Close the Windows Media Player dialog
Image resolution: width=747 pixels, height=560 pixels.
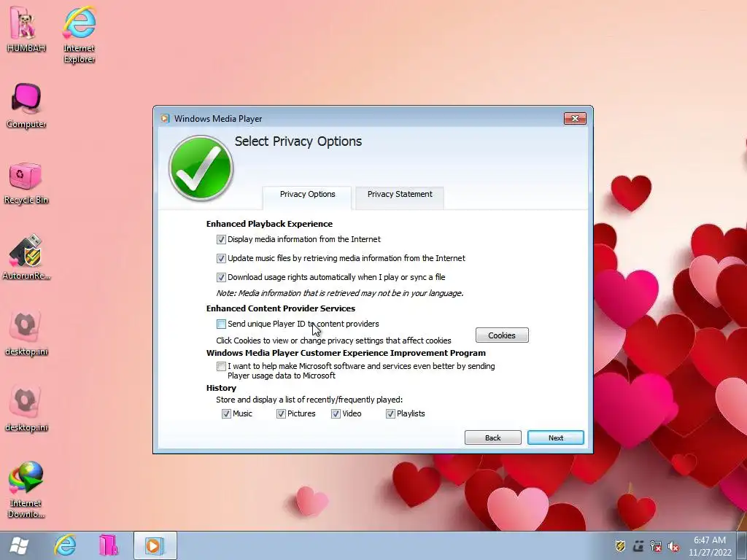(575, 119)
